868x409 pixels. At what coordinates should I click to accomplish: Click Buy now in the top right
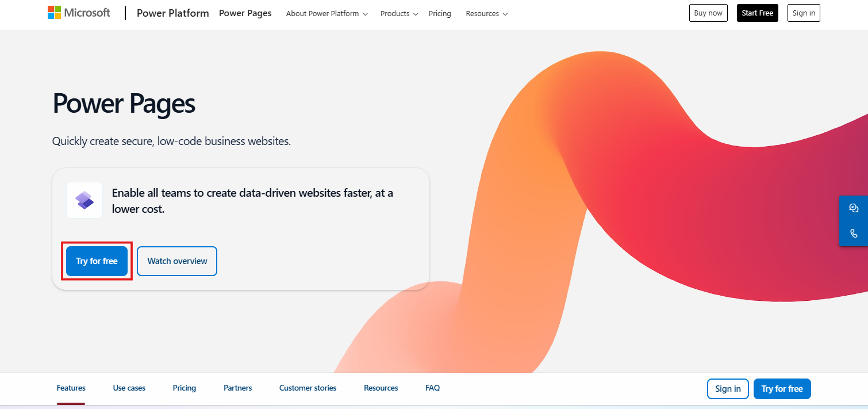[x=708, y=13]
